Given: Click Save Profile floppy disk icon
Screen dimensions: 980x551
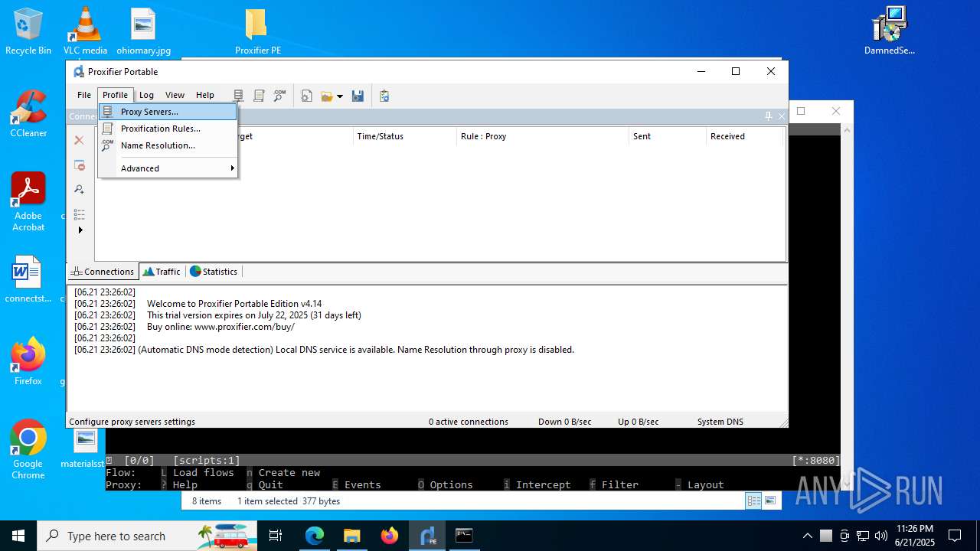Looking at the screenshot, I should (358, 96).
